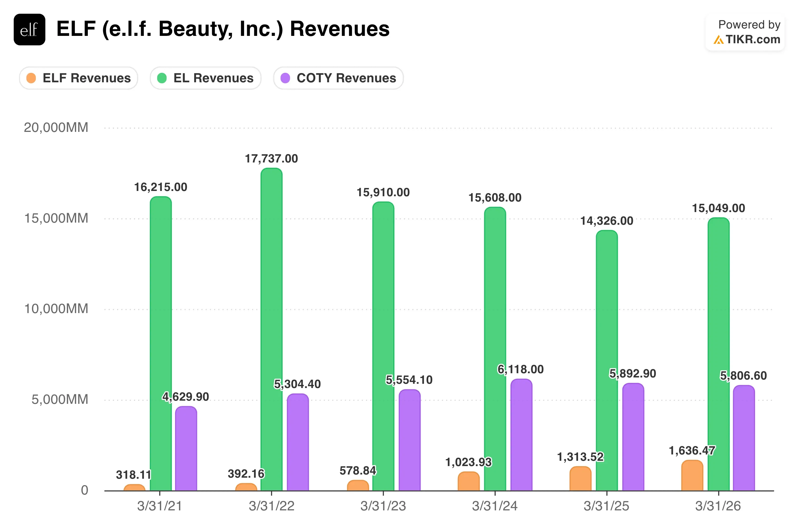Click the value label 578.84
Image resolution: width=798 pixels, height=532 pixels.
358,471
